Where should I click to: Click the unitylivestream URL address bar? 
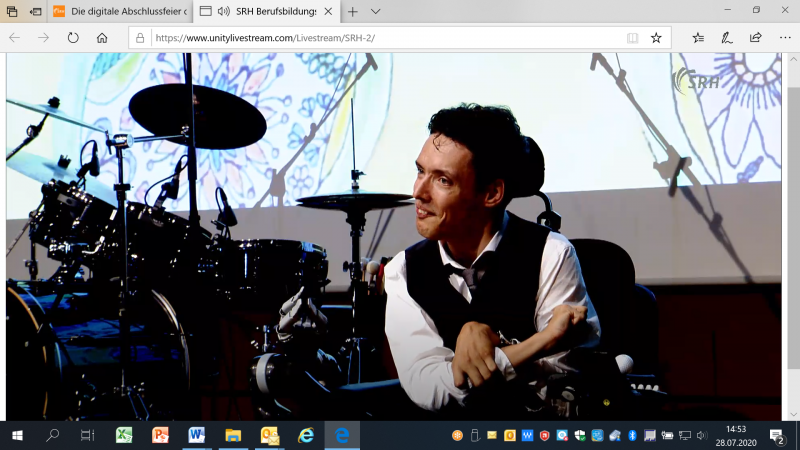click(x=380, y=37)
